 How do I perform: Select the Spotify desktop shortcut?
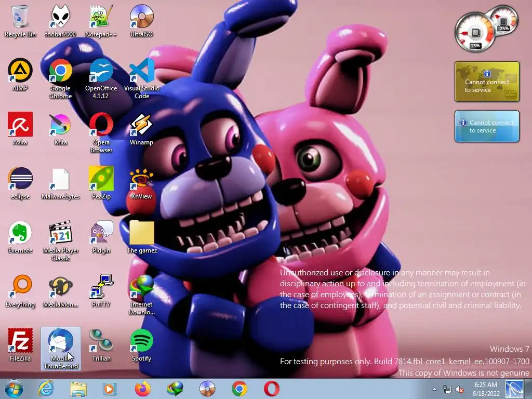(x=141, y=345)
